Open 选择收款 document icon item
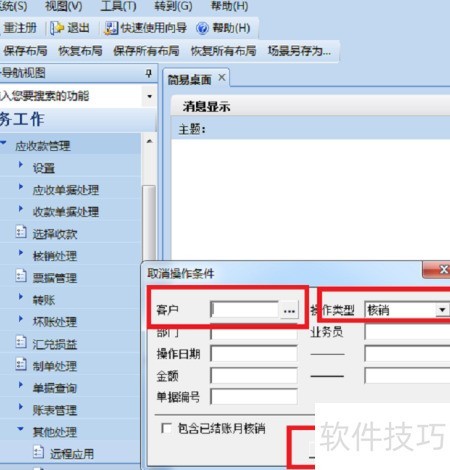This screenshot has height=470, width=450. click(x=21, y=232)
